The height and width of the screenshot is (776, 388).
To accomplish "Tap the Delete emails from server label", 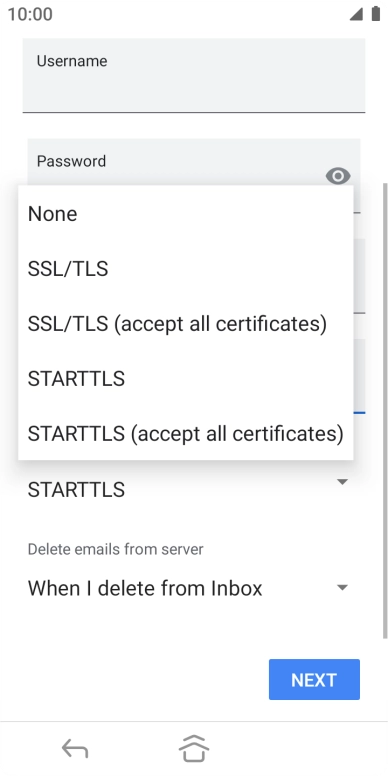I will coord(115,549).
